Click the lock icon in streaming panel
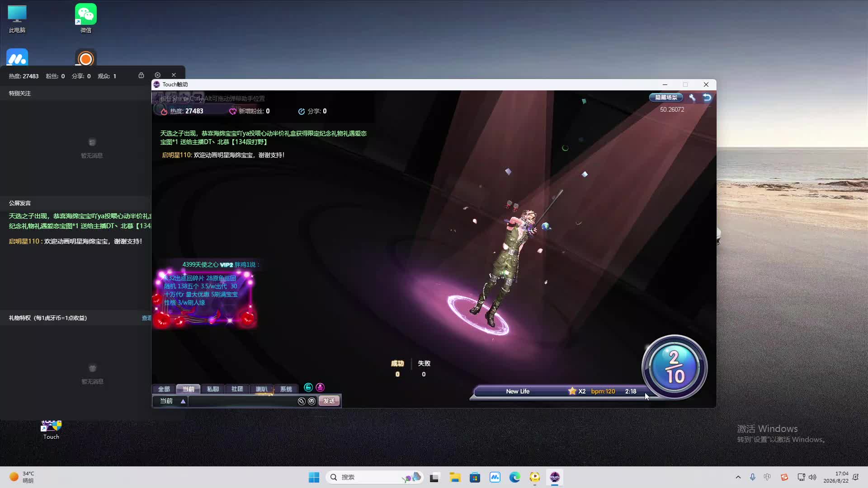Viewport: 868px width, 488px height. pyautogui.click(x=141, y=75)
